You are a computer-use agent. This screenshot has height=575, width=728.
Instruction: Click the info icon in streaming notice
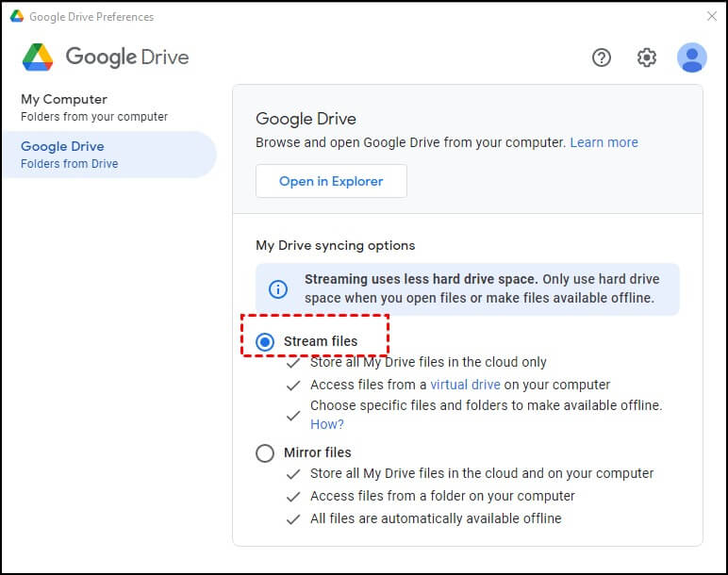[x=278, y=289]
